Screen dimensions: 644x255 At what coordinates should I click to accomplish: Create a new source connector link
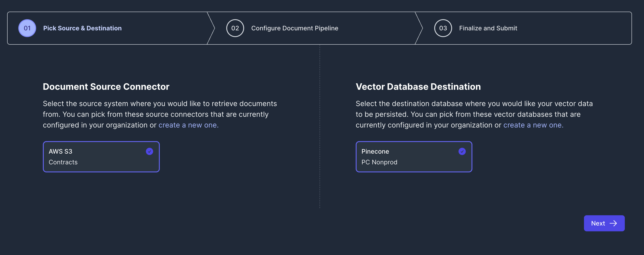(188, 125)
